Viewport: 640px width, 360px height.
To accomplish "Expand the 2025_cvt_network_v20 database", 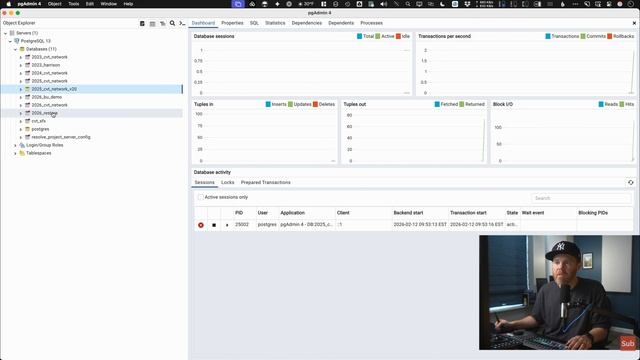I will point(21,89).
